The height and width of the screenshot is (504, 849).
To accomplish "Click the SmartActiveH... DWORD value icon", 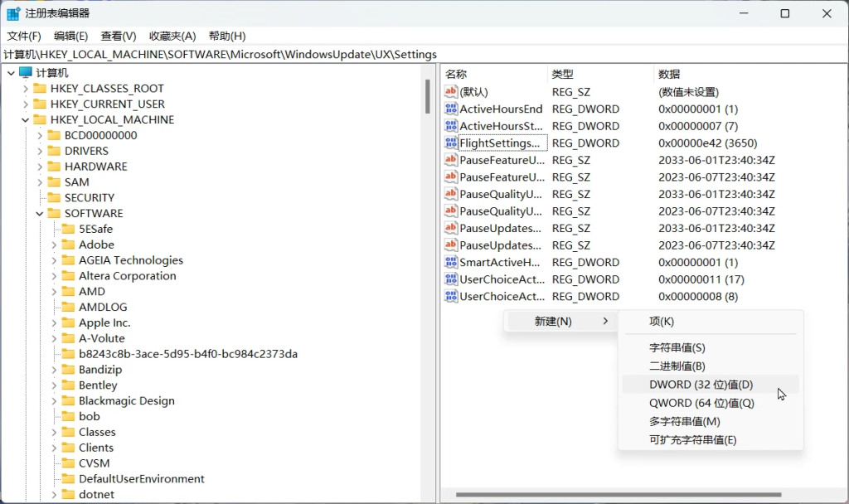I will [451, 262].
